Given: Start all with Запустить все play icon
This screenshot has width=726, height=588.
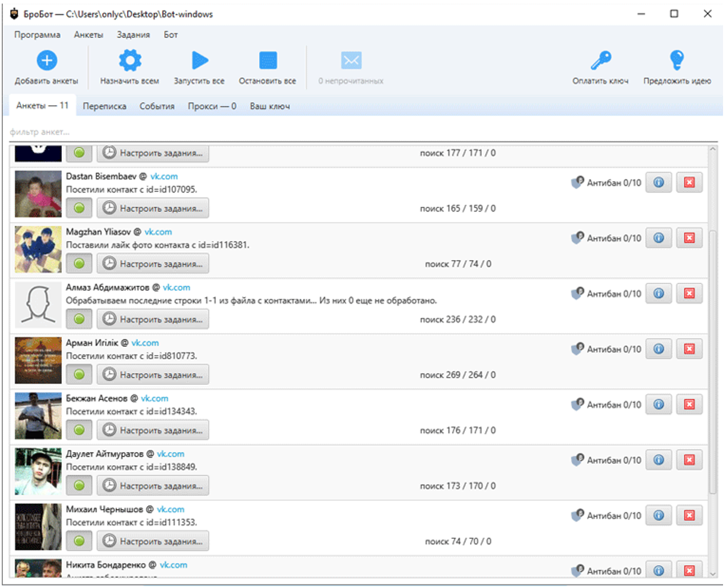Looking at the screenshot, I should 200,60.
